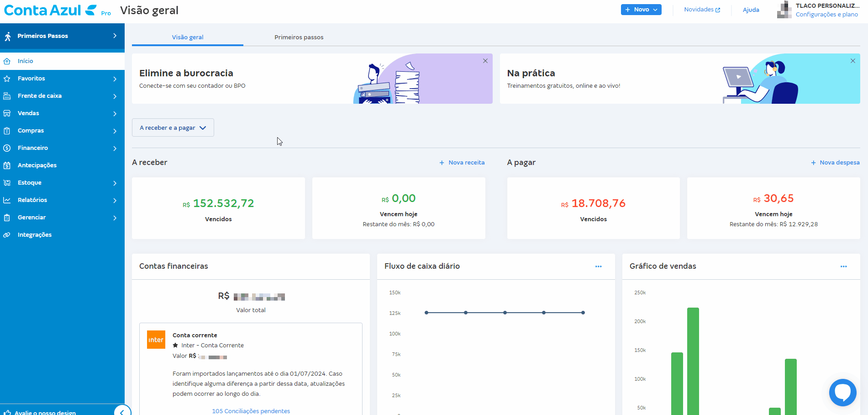Image resolution: width=868 pixels, height=415 pixels.
Task: Click the TLACO PERSONALIZ... company name
Action: coord(827,6)
